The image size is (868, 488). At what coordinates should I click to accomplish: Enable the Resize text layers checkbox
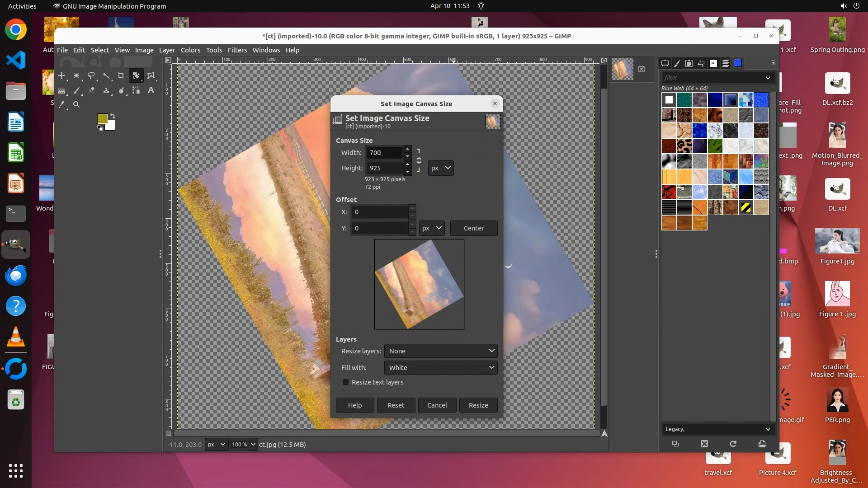point(346,382)
